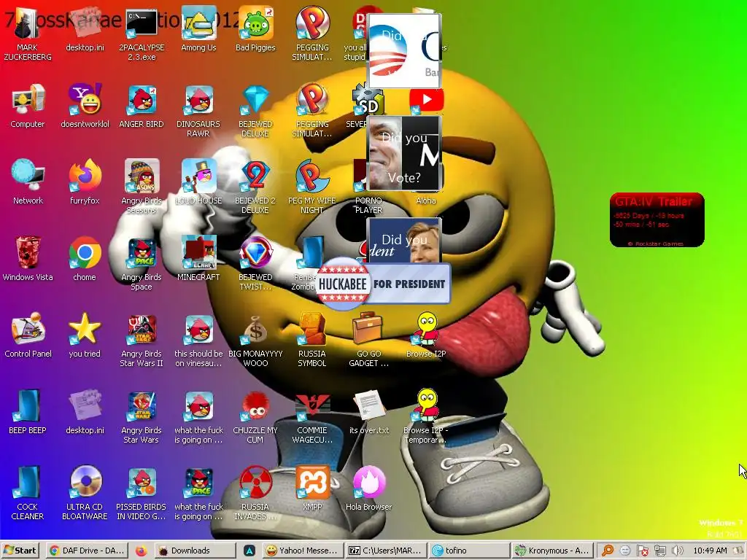This screenshot has height=560, width=747.
Task: Switch to C:\Users\MAR... 7-Zip window
Action: tap(385, 551)
